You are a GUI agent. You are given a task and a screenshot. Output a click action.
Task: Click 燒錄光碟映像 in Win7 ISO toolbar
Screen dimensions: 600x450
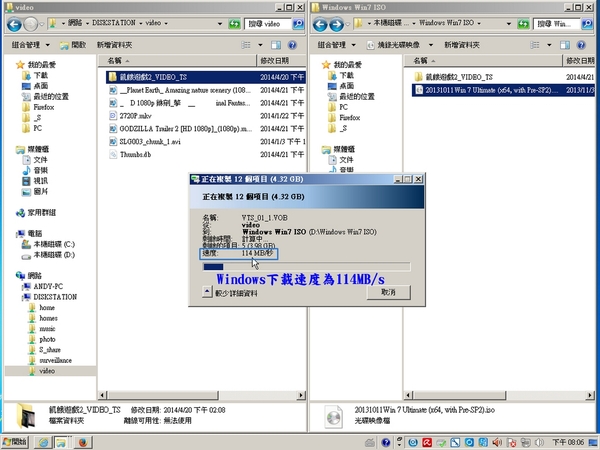(394, 45)
